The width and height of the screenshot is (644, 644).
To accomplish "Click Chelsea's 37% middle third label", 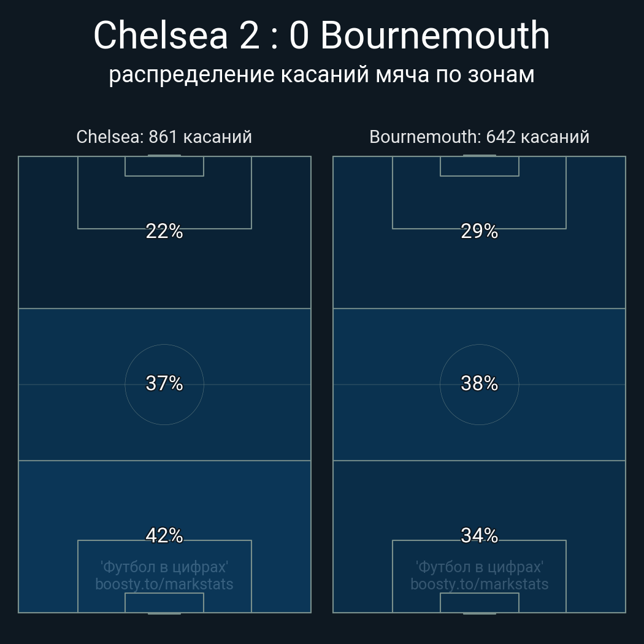I will 164,383.
